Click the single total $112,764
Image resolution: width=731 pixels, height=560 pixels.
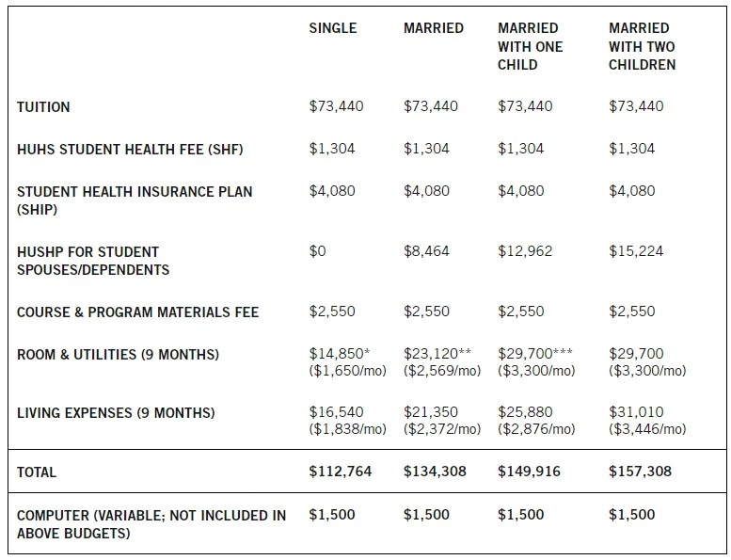coord(341,472)
